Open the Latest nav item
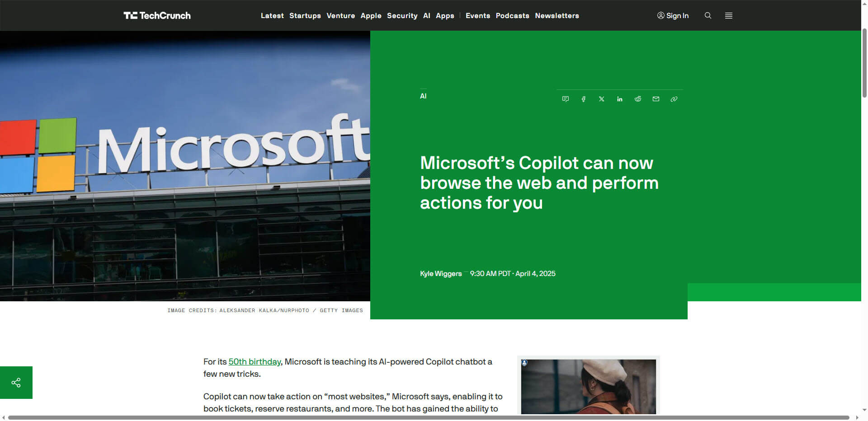This screenshot has width=868, height=421. (x=272, y=15)
